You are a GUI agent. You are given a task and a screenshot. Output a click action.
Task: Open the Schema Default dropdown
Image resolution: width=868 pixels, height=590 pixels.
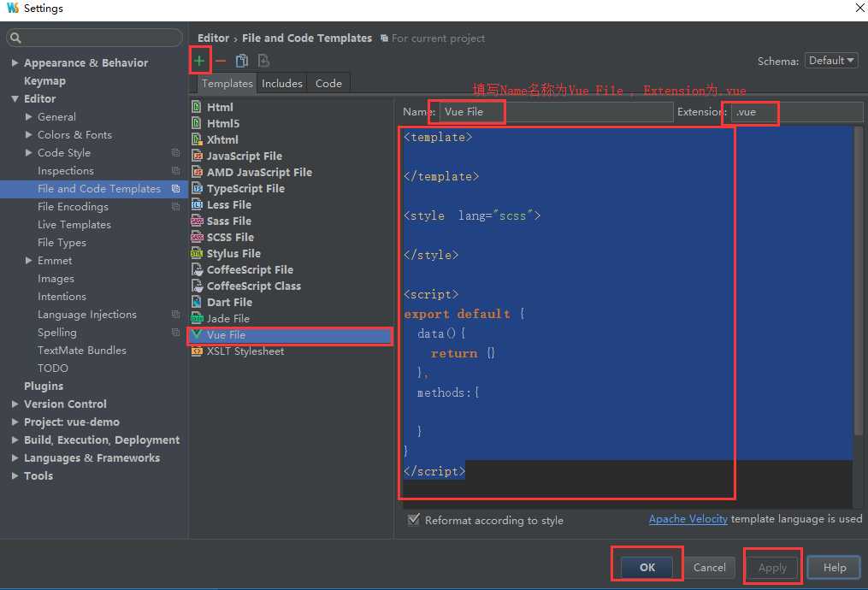point(831,61)
